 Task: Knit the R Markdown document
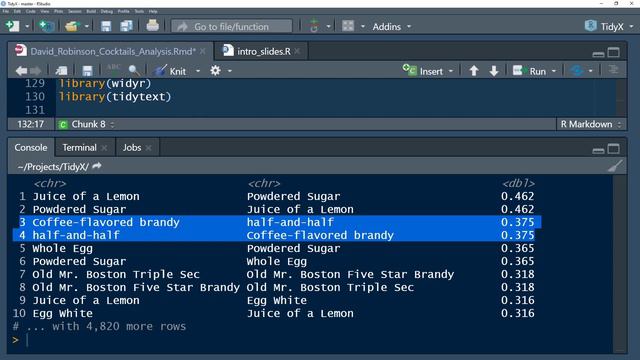click(x=170, y=71)
